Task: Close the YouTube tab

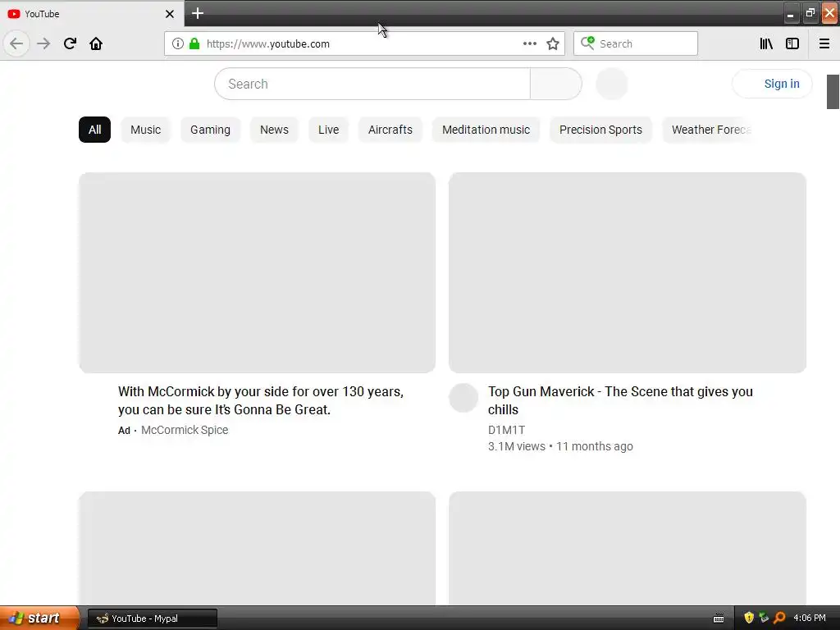Action: tap(169, 14)
